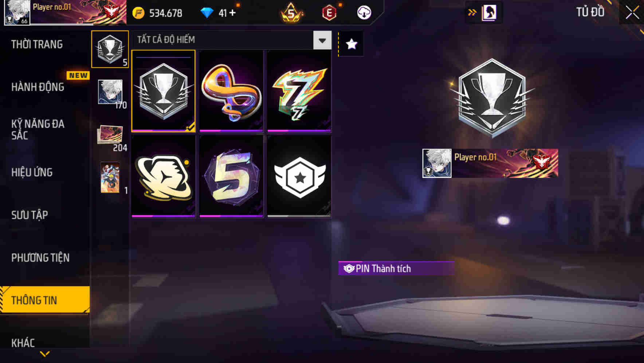This screenshot has width=644, height=363.
Task: Select the silver trophy achievement pin
Action: (x=164, y=91)
